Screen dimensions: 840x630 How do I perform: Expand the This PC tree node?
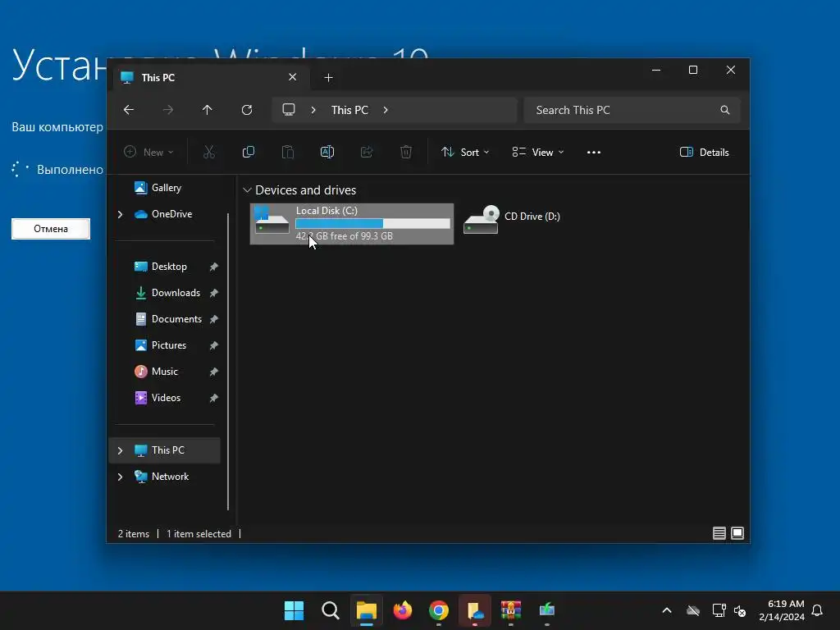tap(120, 450)
